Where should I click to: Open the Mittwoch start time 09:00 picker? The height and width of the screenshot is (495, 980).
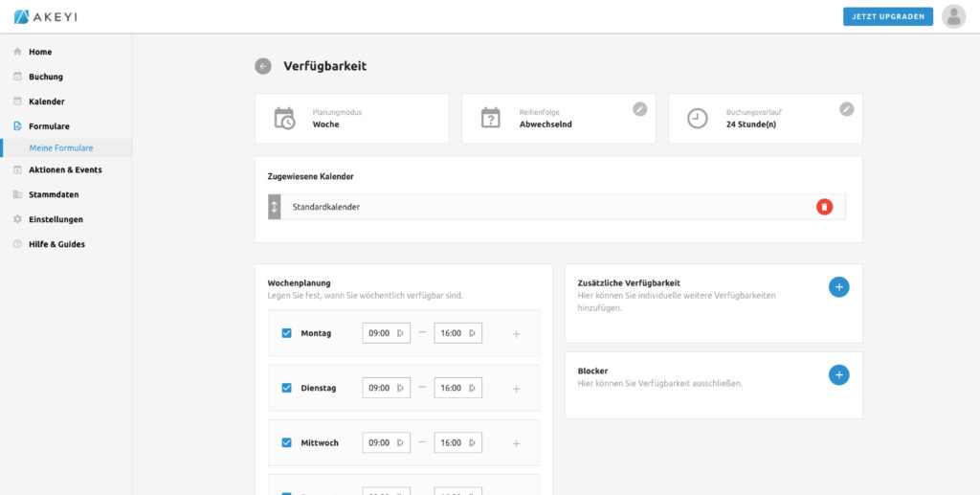(386, 442)
